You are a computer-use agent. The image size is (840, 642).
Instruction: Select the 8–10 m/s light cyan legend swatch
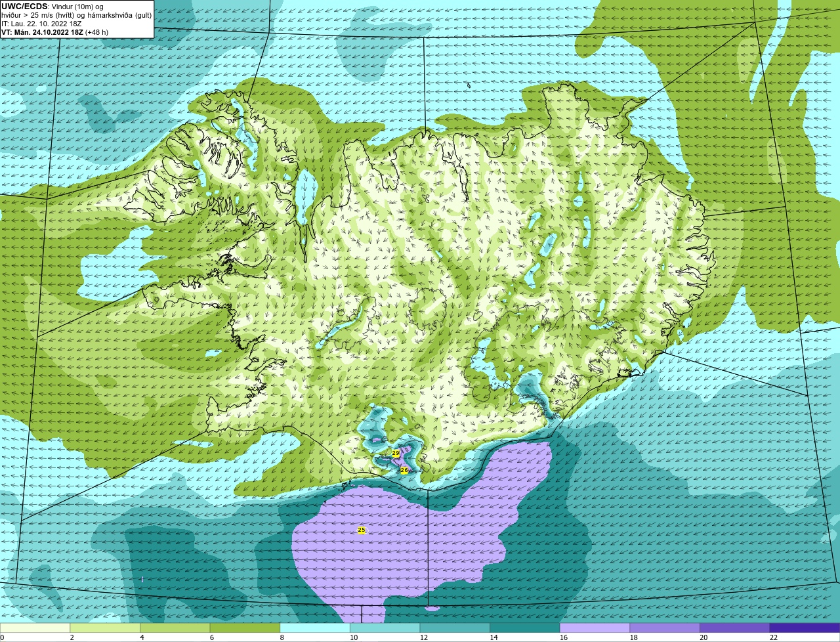point(315,628)
